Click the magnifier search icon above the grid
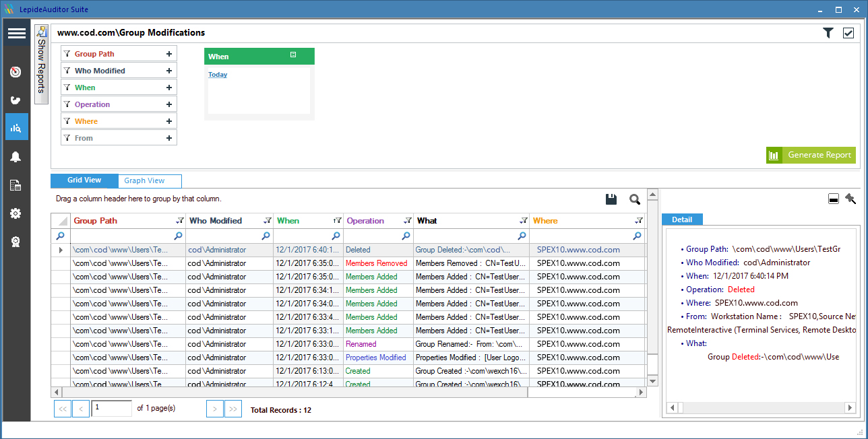 pyautogui.click(x=635, y=199)
